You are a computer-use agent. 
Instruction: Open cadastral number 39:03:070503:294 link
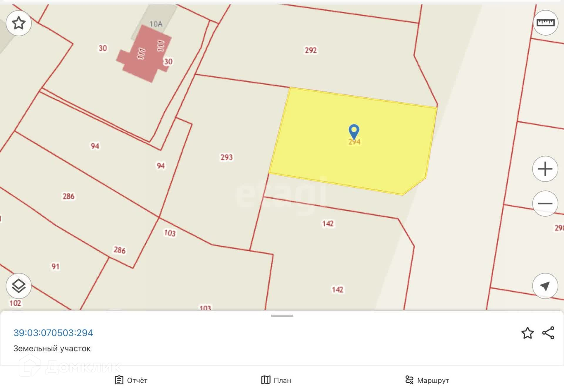(x=53, y=333)
